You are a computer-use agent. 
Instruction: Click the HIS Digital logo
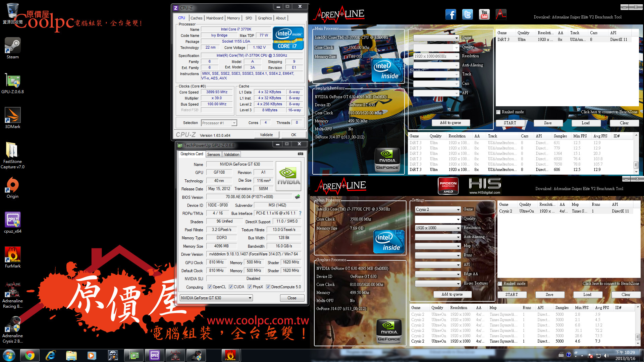[485, 186]
